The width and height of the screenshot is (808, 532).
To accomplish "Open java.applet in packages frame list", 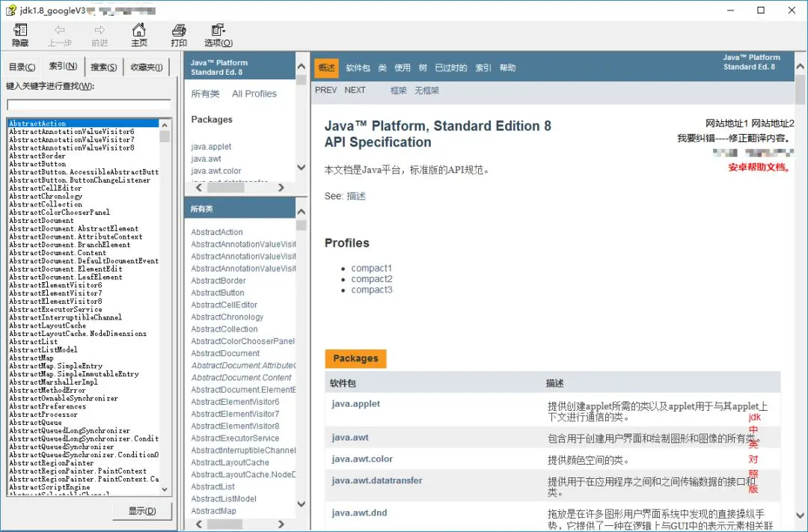I will tap(211, 147).
